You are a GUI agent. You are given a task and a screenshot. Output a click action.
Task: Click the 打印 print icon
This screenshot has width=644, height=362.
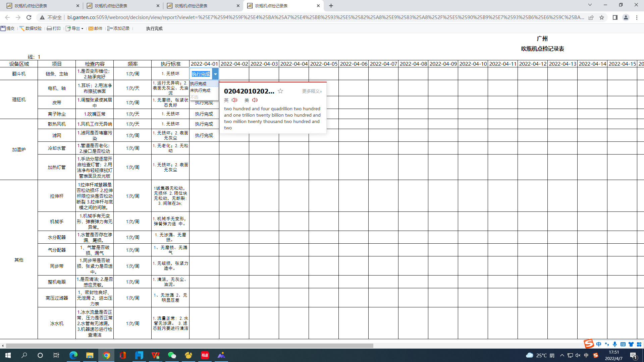(49, 28)
